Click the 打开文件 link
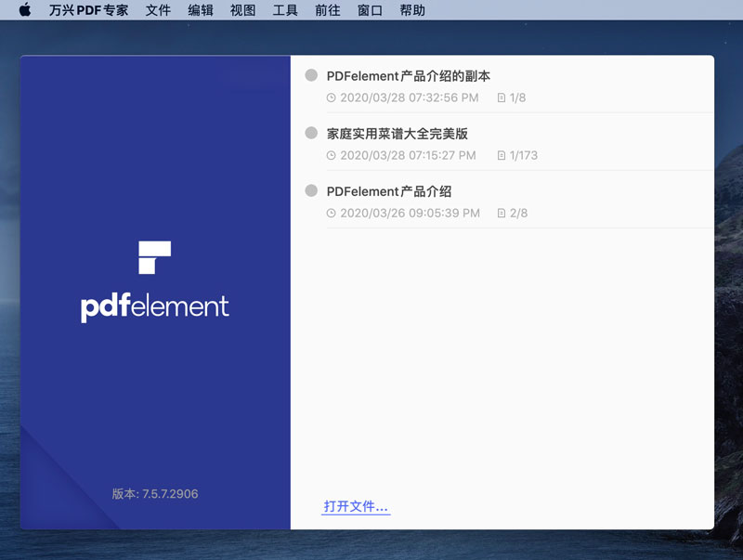The image size is (743, 560). click(x=355, y=506)
